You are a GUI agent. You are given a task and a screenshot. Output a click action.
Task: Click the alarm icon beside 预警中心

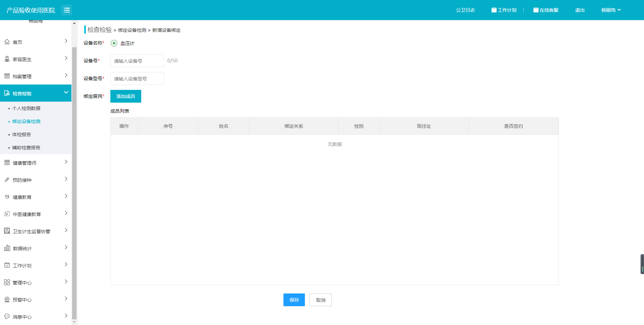pos(7,300)
